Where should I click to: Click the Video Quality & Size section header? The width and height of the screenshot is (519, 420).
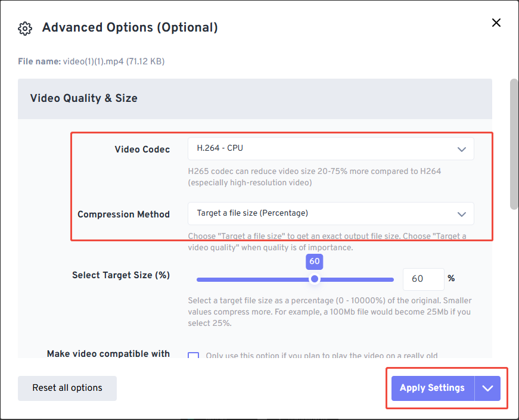[x=83, y=98]
